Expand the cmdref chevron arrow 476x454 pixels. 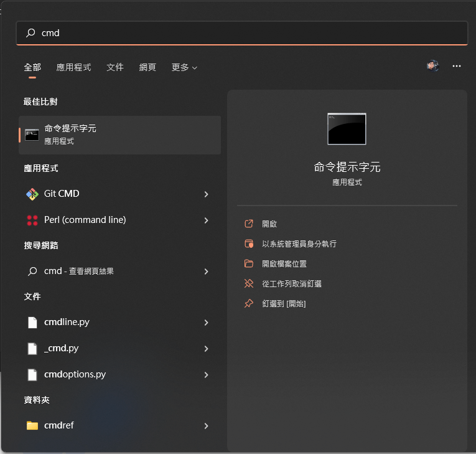[206, 426]
